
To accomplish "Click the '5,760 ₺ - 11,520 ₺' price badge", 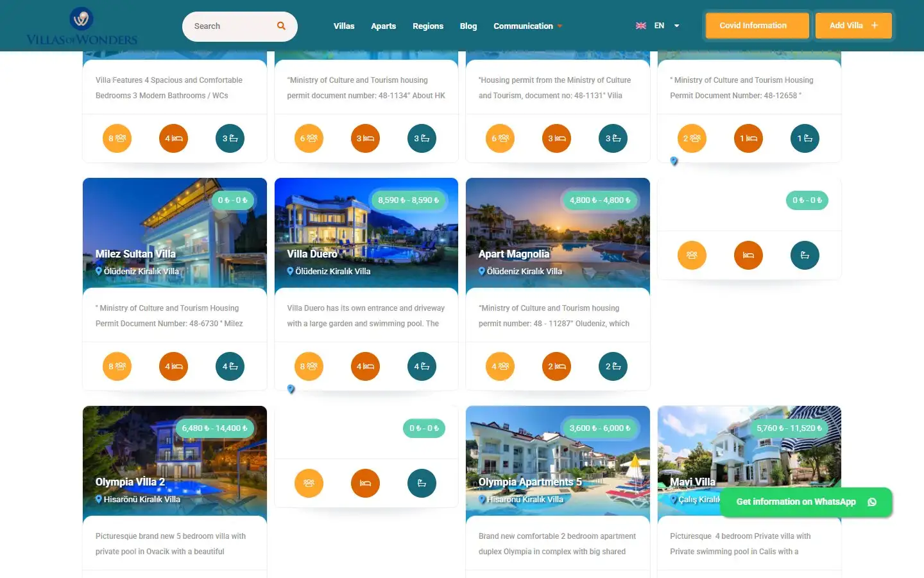I will [x=789, y=428].
